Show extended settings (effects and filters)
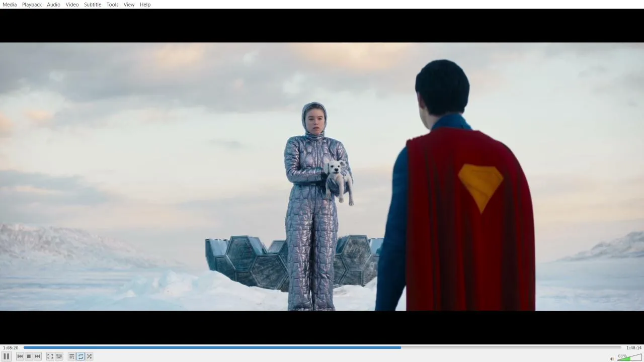The image size is (644, 362). [x=59, y=356]
